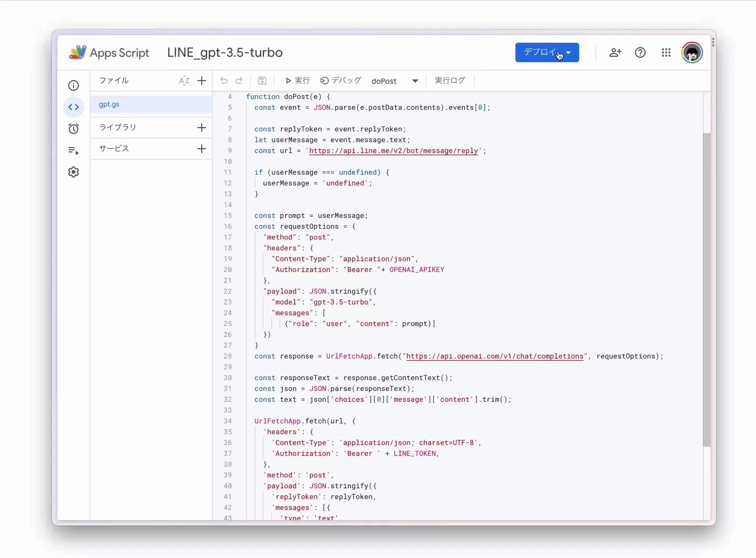Click the editor vertical scrollbar thumb
Image resolution: width=756 pixels, height=558 pixels.
[x=706, y=289]
